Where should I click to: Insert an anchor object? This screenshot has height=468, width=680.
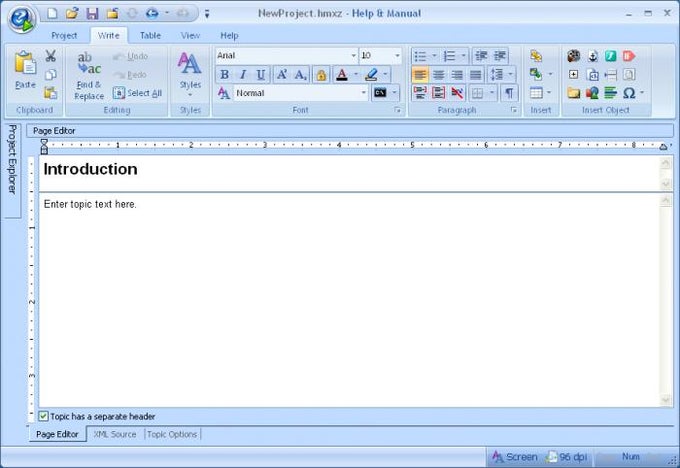(592, 56)
